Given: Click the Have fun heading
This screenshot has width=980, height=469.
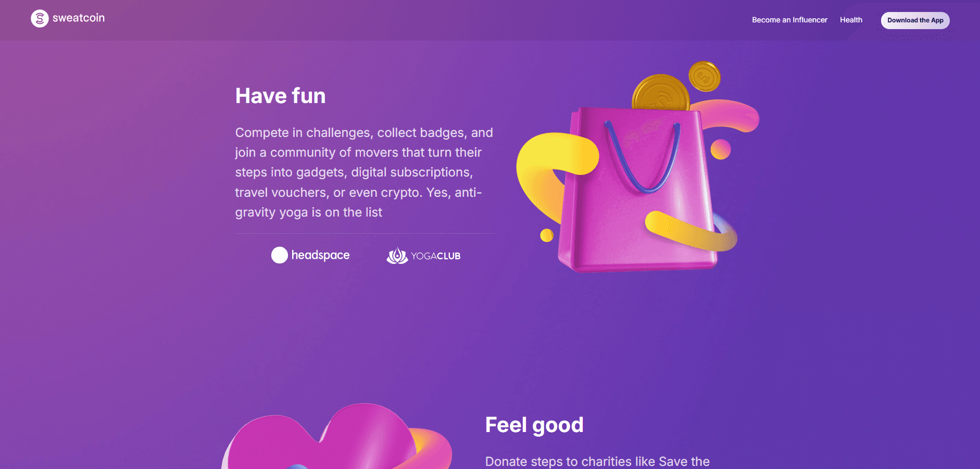Looking at the screenshot, I should pyautogui.click(x=280, y=96).
